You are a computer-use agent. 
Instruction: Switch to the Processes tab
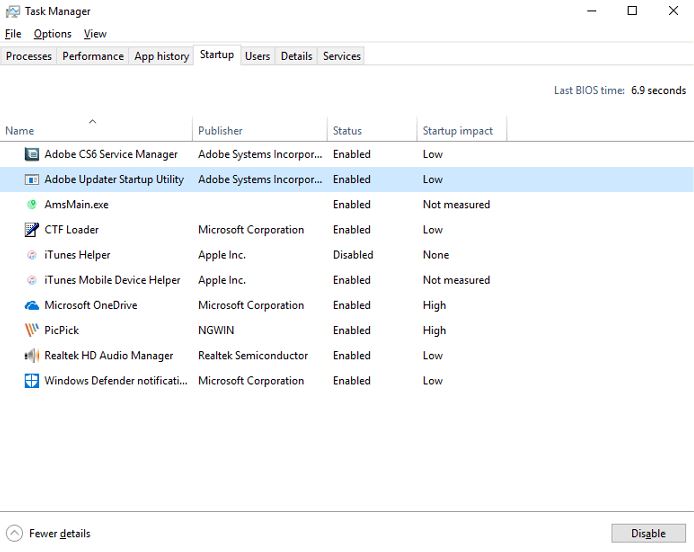coord(29,56)
